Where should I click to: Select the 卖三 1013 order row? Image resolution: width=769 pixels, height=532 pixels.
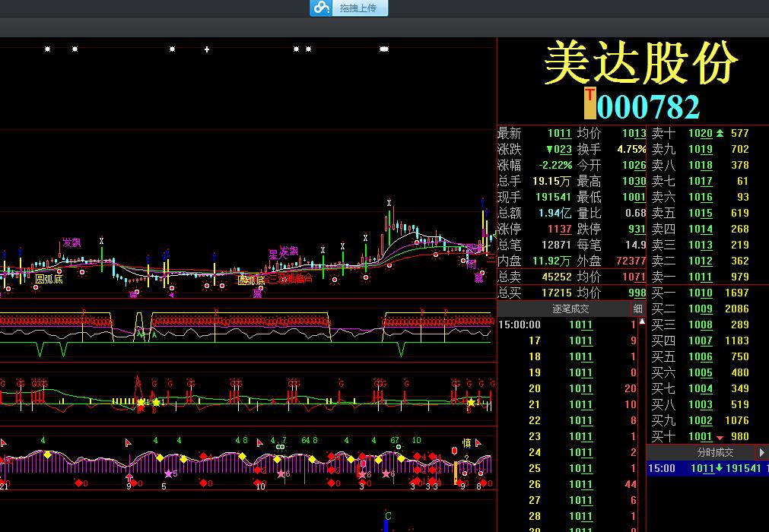[701, 245]
